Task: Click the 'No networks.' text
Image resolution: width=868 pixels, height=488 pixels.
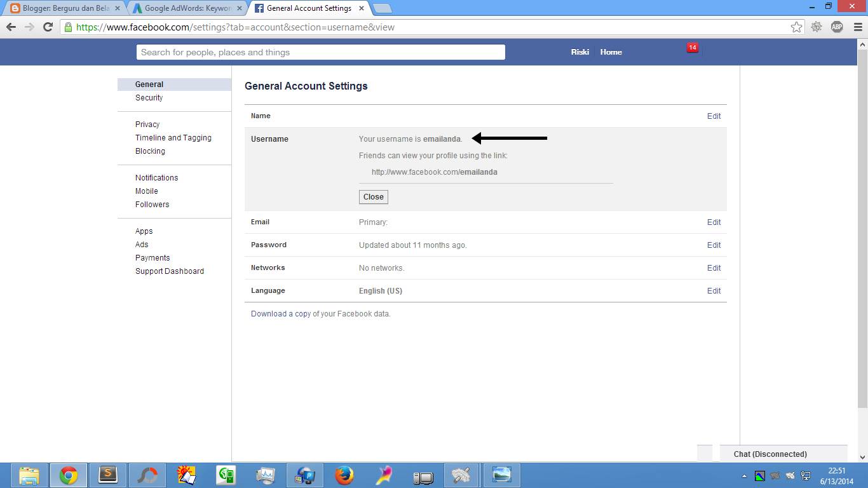Action: (x=382, y=268)
